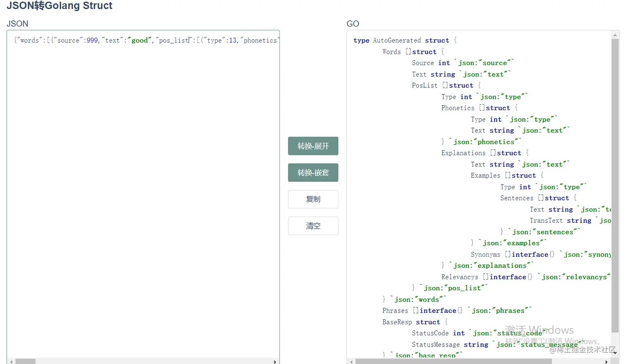The image size is (626, 364).
Task: Click the 'Words []struct' line
Action: coord(413,52)
